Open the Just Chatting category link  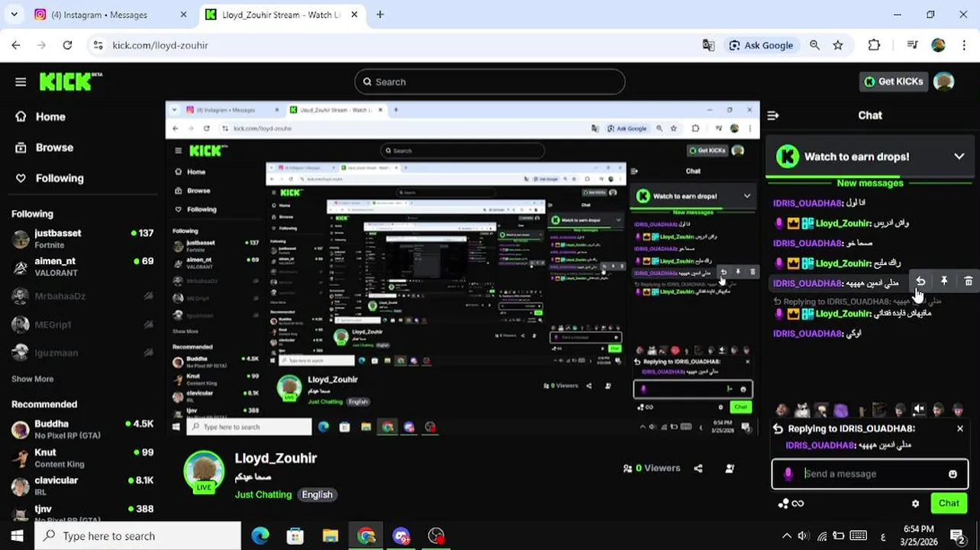point(263,494)
